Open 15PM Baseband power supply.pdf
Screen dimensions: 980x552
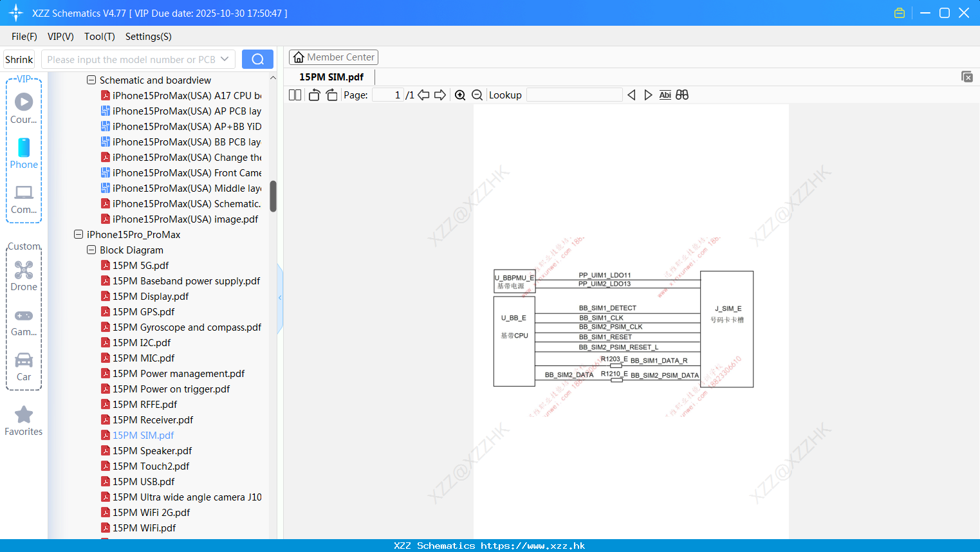point(180,281)
